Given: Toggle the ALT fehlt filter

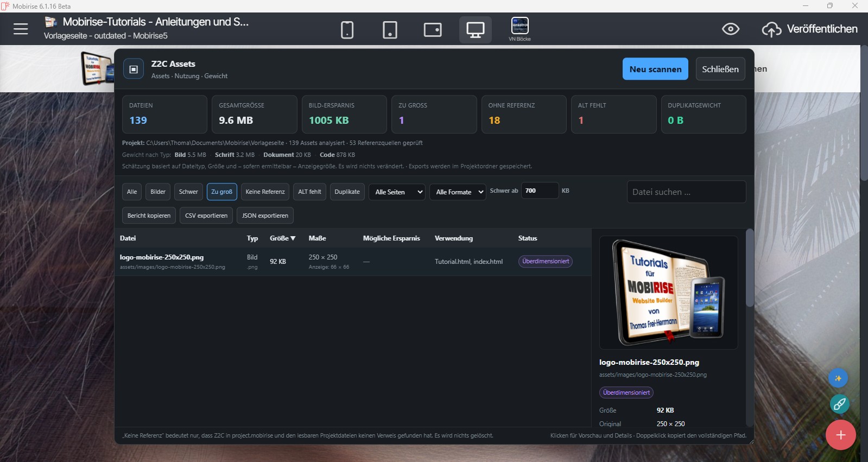Looking at the screenshot, I should [309, 192].
